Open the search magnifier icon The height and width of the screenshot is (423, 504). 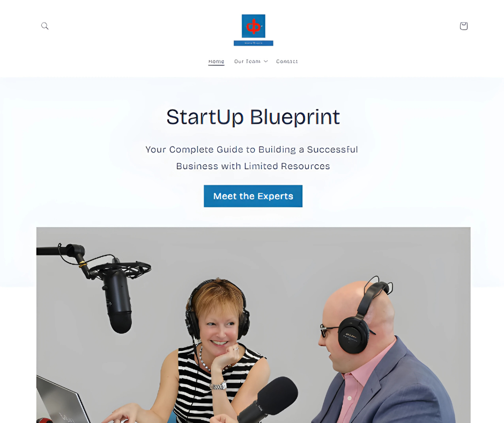click(45, 26)
